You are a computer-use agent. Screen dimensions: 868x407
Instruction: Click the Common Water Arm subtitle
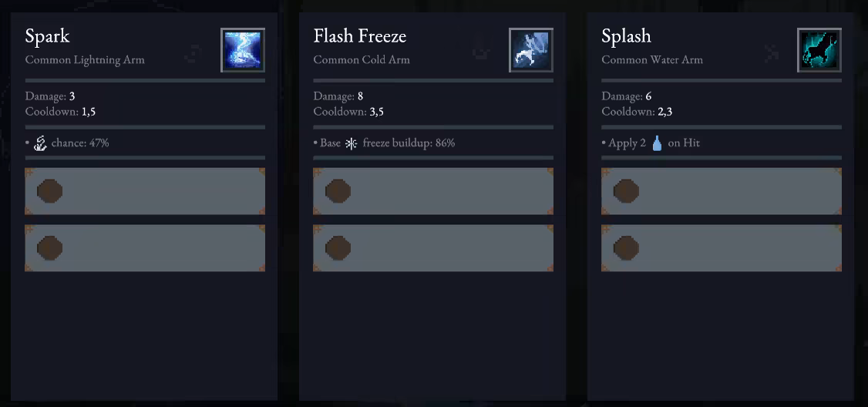click(652, 59)
